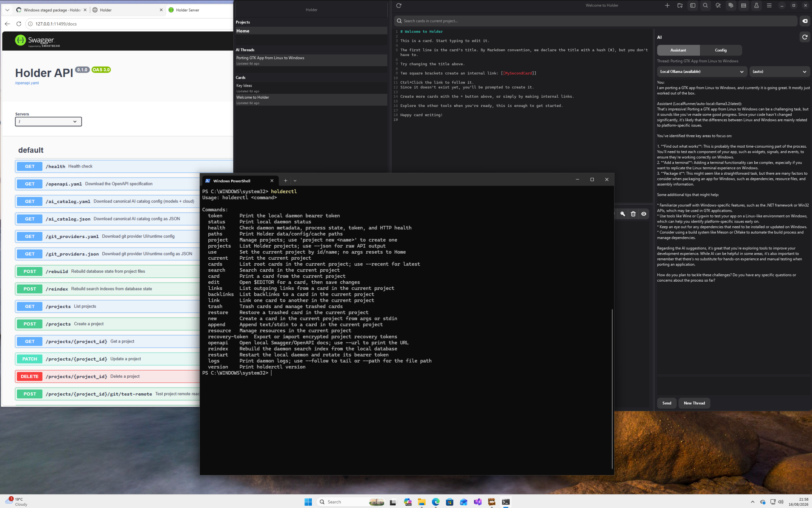Expand the POST /reindex endpoint

pos(108,289)
